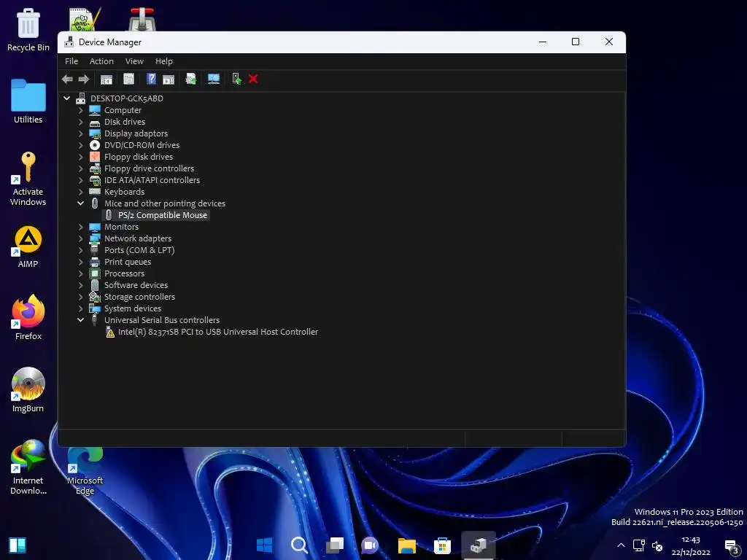747x560 pixels.
Task: Select Activate Windows key shortcut
Action: [28, 179]
